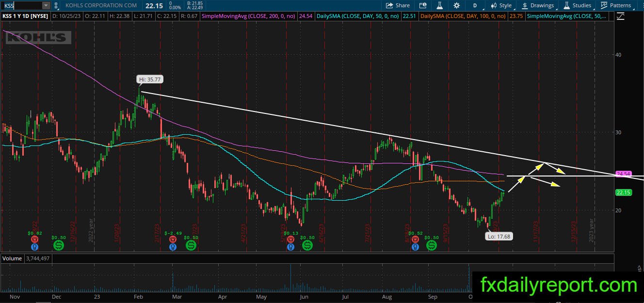The height and width of the screenshot is (303, 644).
Task: Select the DailySMA (CLOSE, DAY, 100) study label
Action: point(464,16)
